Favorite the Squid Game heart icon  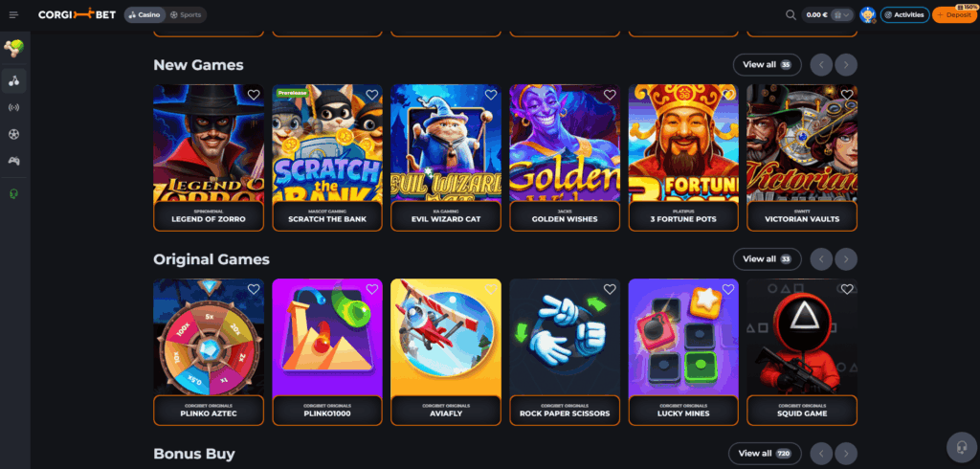[x=847, y=289]
